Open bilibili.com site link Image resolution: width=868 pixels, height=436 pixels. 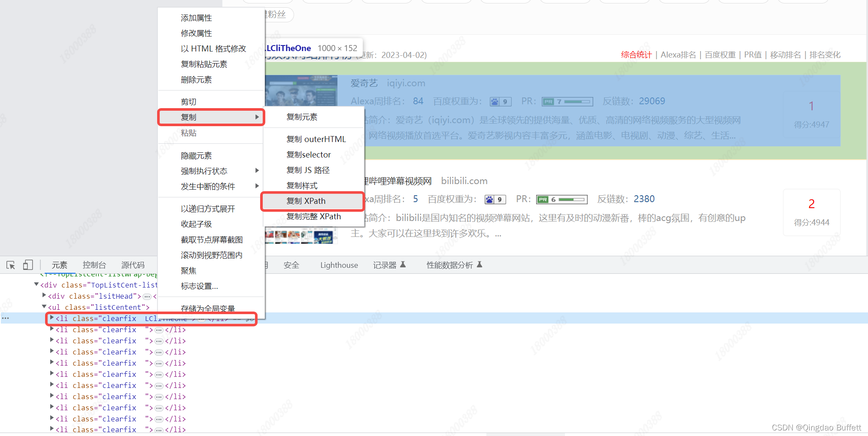coord(464,181)
